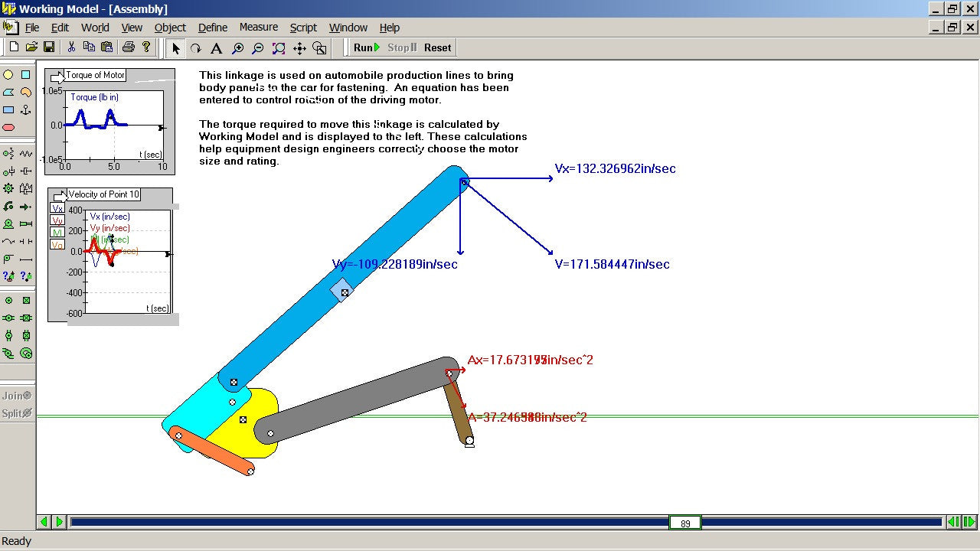Select the Text tool
980x551 pixels.
(x=217, y=48)
